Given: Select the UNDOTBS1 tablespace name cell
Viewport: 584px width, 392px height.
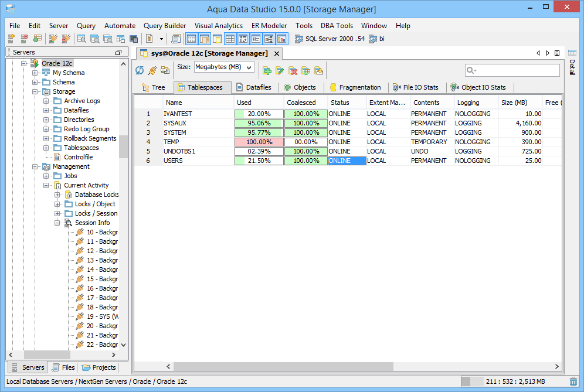Looking at the screenshot, I should point(199,152).
